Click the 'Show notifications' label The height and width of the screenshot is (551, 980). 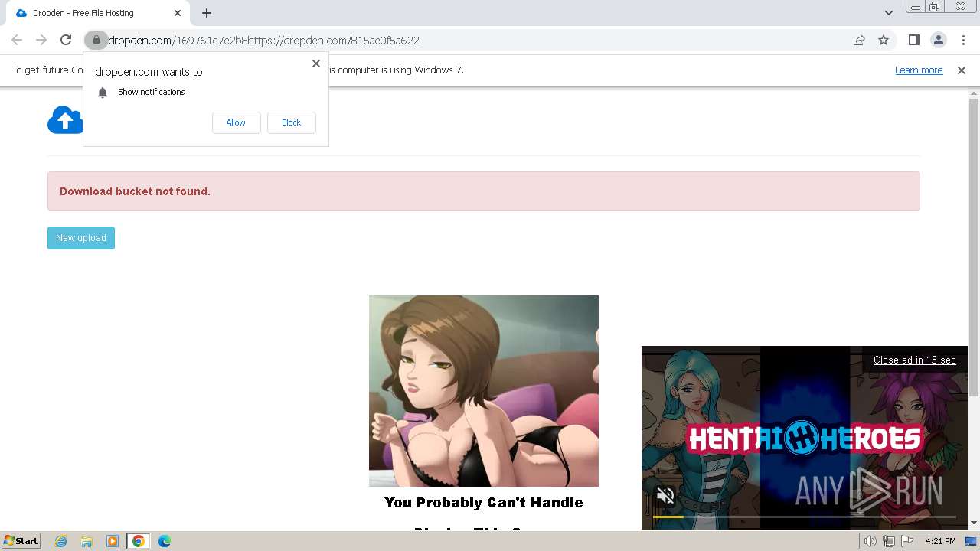coord(152,92)
